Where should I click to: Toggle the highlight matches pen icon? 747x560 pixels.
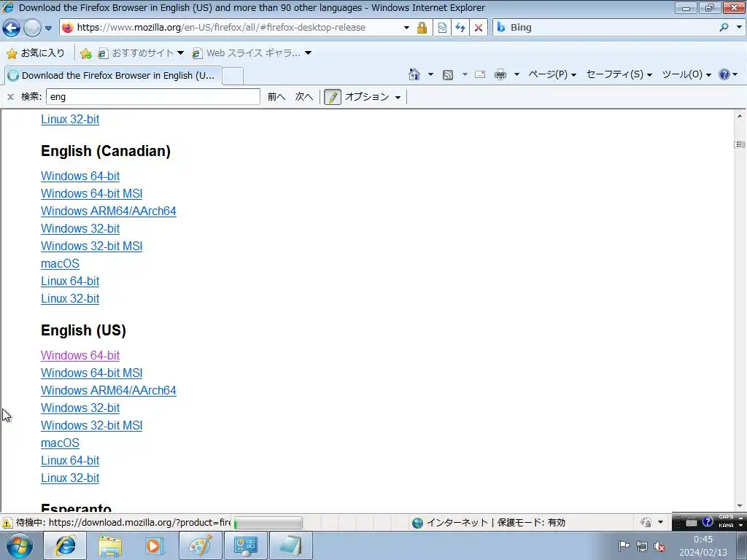tap(333, 97)
